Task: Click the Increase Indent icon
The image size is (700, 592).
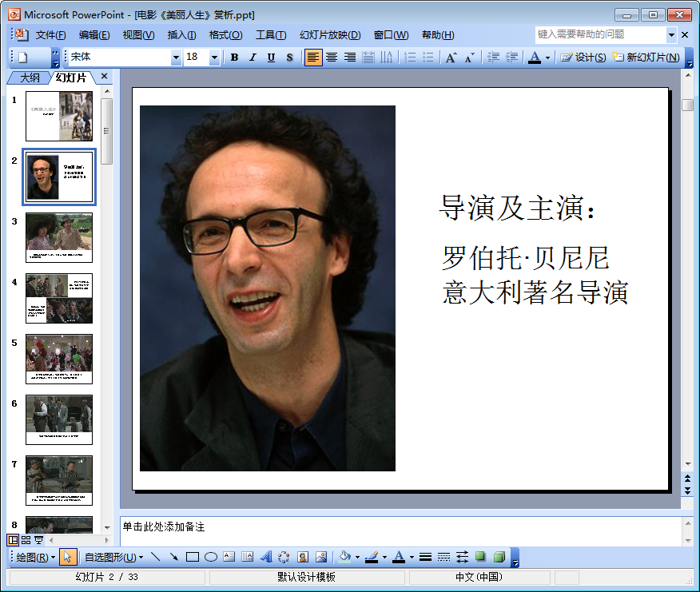Action: (511, 58)
